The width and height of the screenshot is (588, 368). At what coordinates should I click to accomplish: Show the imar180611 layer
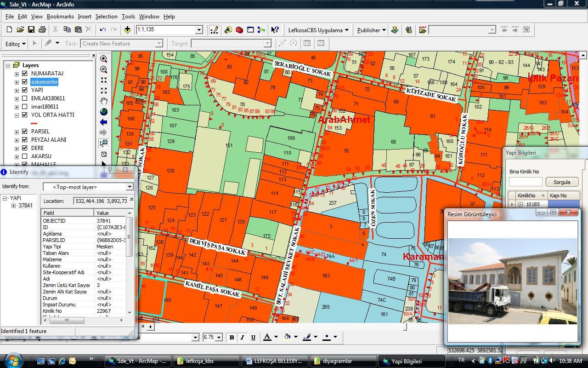[25, 107]
